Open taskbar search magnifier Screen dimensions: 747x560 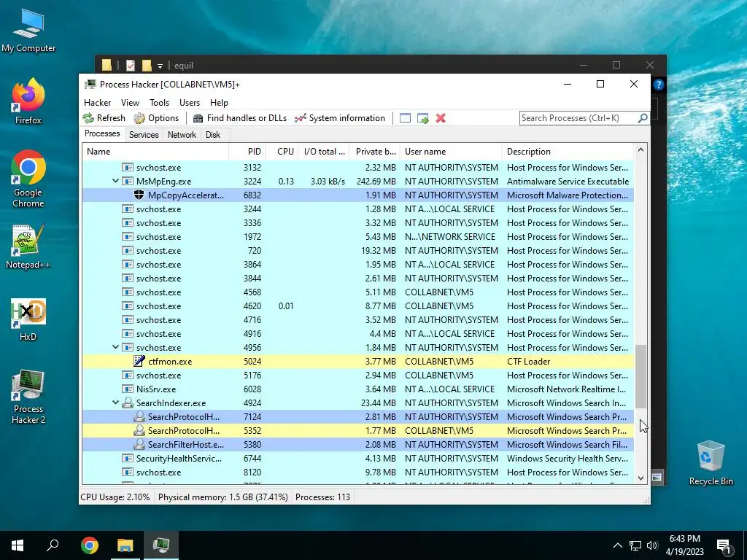click(53, 545)
